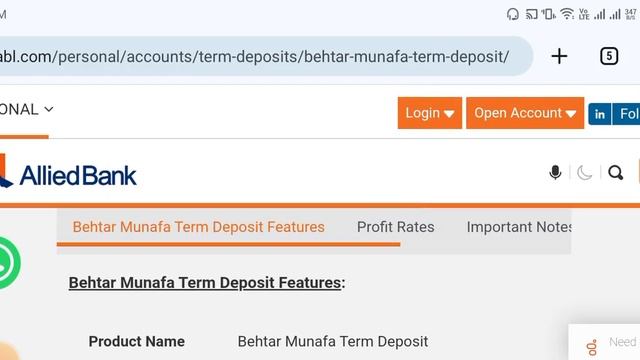Open the WhatsApp chat icon
Image resolution: width=640 pixels, height=360 pixels.
tap(8, 263)
